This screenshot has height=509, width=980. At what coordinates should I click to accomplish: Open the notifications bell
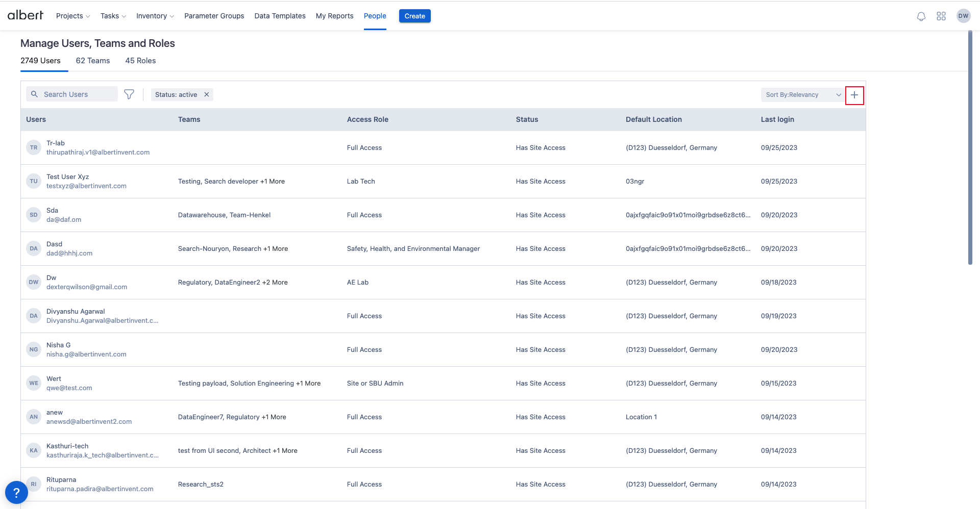tap(921, 16)
